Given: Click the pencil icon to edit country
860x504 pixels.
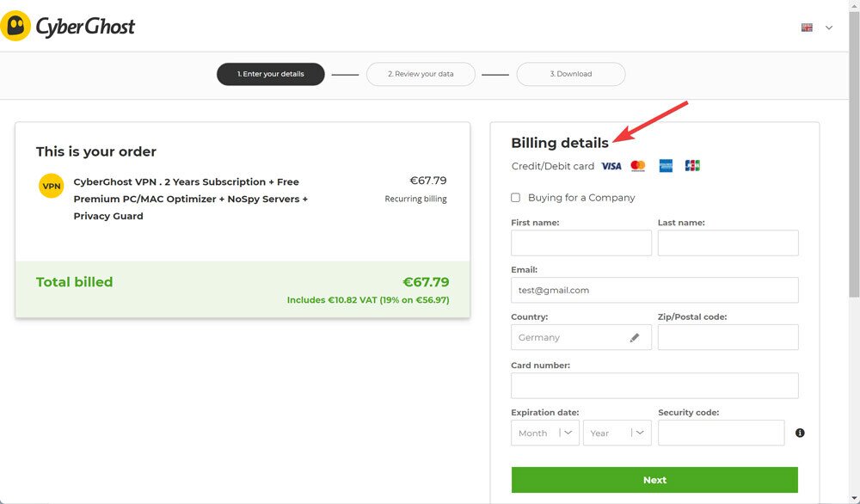Looking at the screenshot, I should tap(635, 338).
